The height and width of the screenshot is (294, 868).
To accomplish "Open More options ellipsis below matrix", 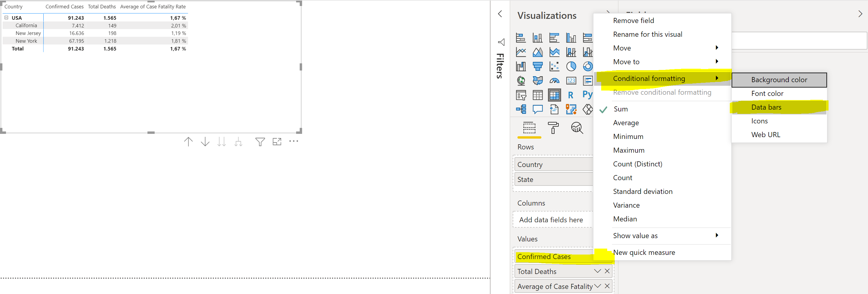I will point(293,141).
